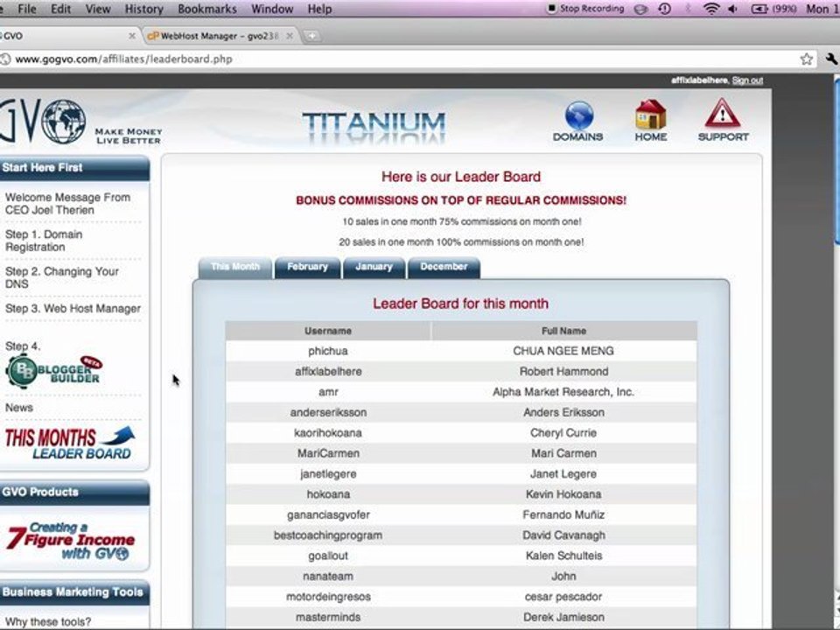Open a new browser tab
The height and width of the screenshot is (630, 840).
click(311, 36)
